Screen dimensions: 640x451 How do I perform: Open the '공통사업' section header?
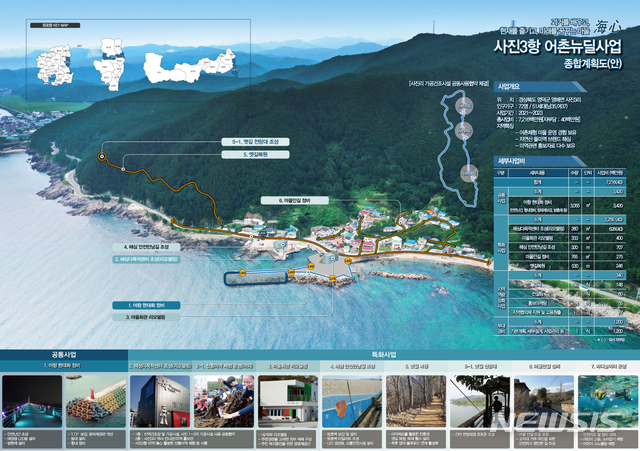click(64, 355)
